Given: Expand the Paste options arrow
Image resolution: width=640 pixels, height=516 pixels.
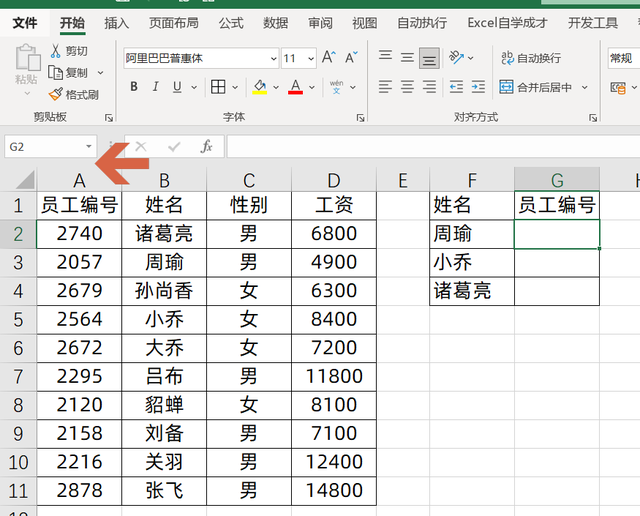Looking at the screenshot, I should (27, 93).
